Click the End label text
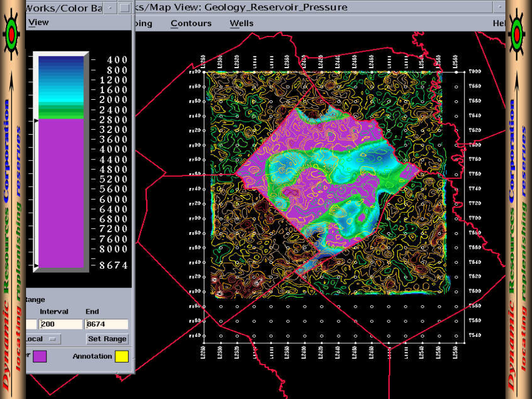The image size is (532, 399). 93,311
